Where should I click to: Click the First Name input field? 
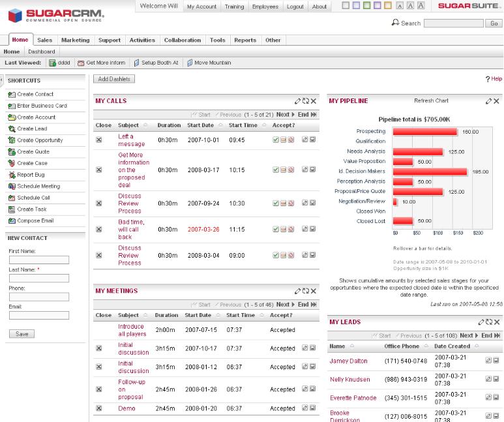point(39,260)
